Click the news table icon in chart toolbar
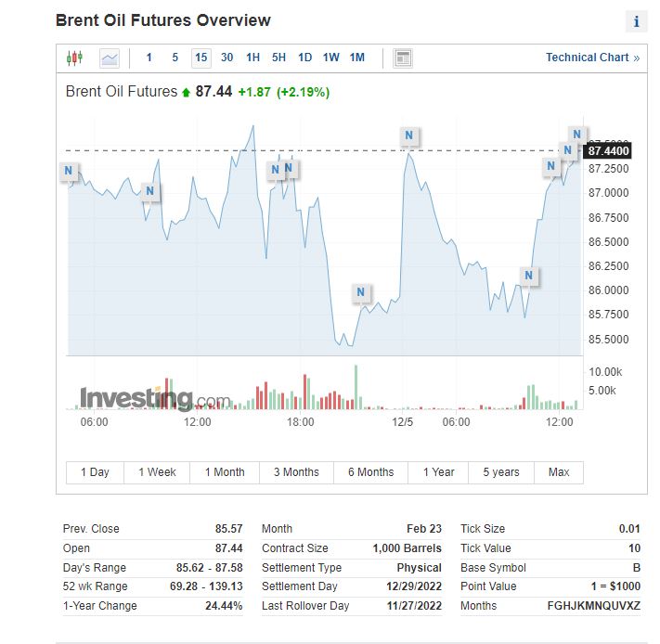 [403, 58]
